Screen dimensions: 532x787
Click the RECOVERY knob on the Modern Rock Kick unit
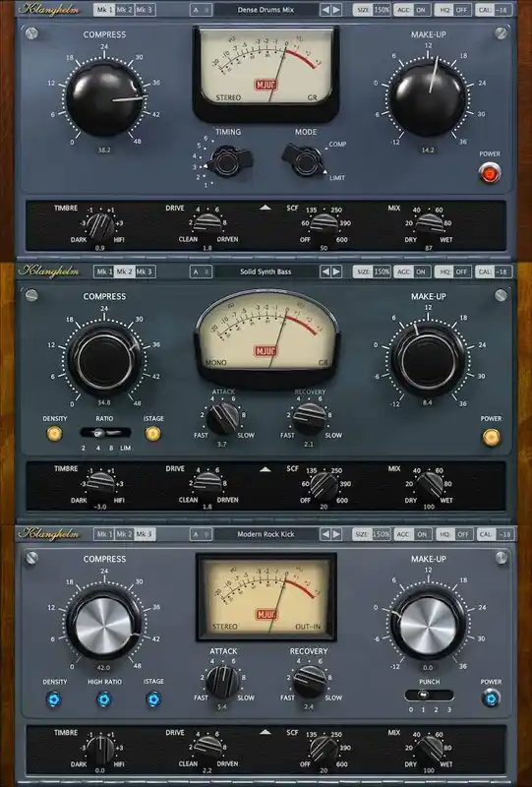[x=309, y=682]
